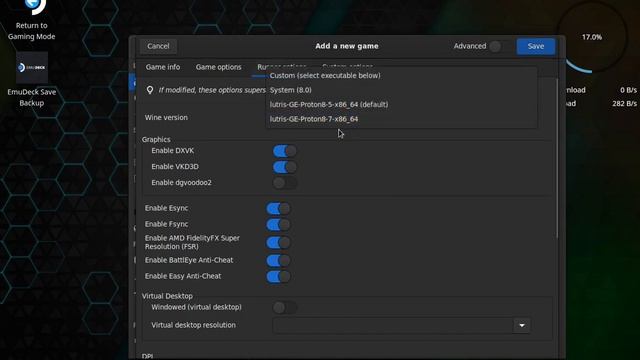The height and width of the screenshot is (360, 640).
Task: Switch to Game info tab
Action: pos(163,67)
